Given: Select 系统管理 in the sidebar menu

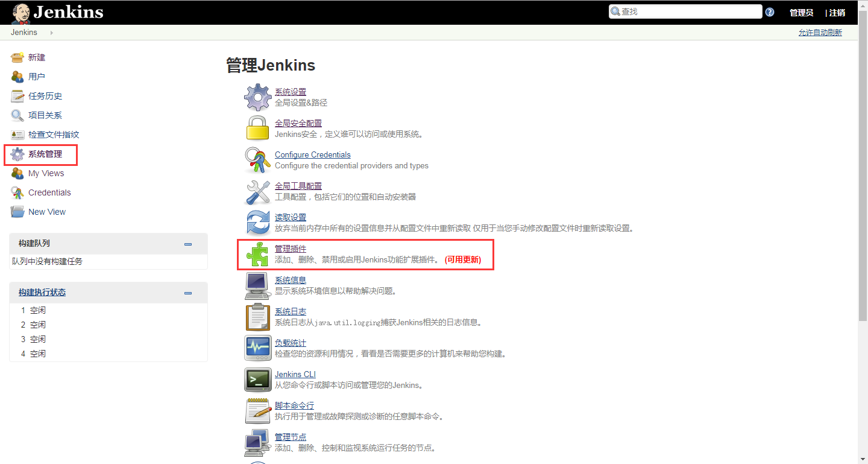Looking at the screenshot, I should (x=45, y=154).
